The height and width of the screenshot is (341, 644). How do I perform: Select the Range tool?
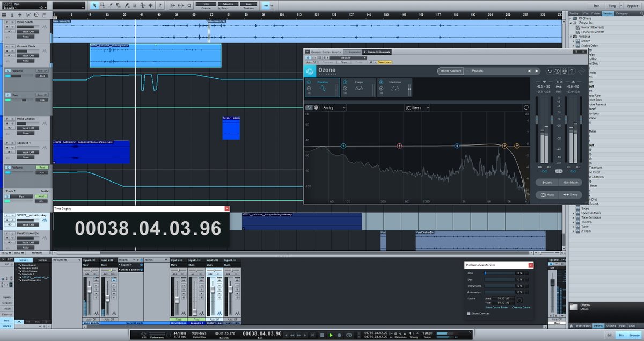pos(103,5)
